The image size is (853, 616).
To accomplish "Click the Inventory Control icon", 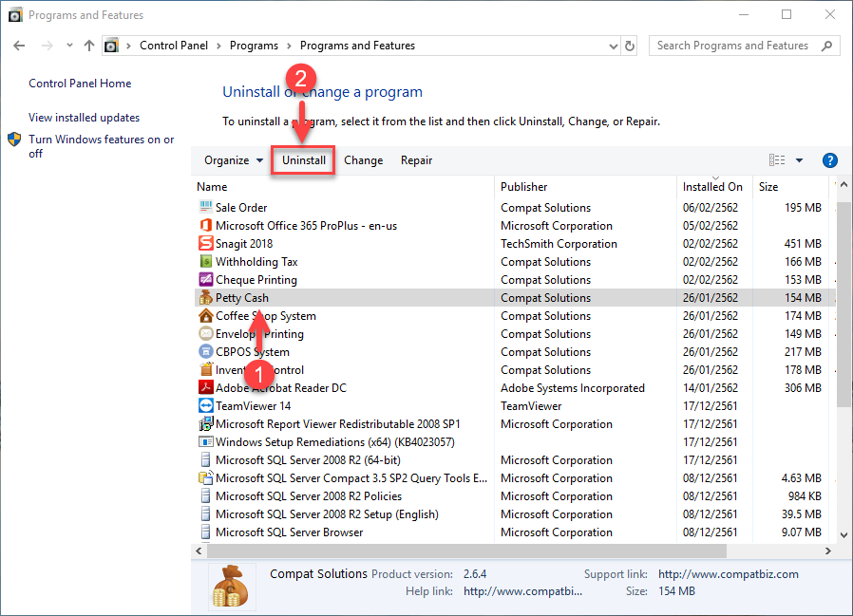I will click(x=205, y=369).
